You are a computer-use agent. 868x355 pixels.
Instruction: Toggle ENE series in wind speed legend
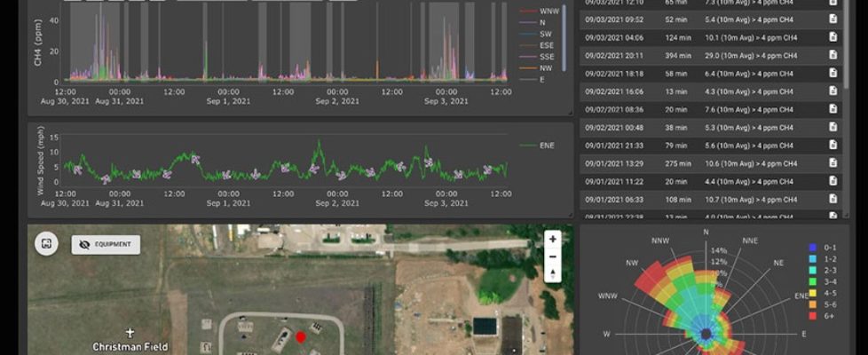point(538,146)
